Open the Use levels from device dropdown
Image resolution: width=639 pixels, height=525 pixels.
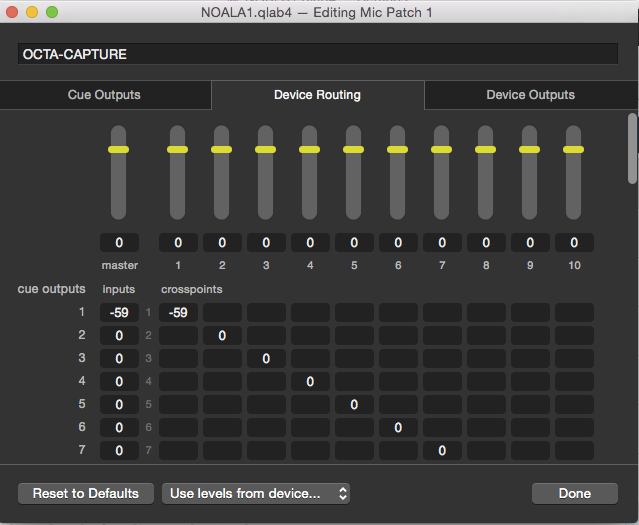[x=258, y=493]
